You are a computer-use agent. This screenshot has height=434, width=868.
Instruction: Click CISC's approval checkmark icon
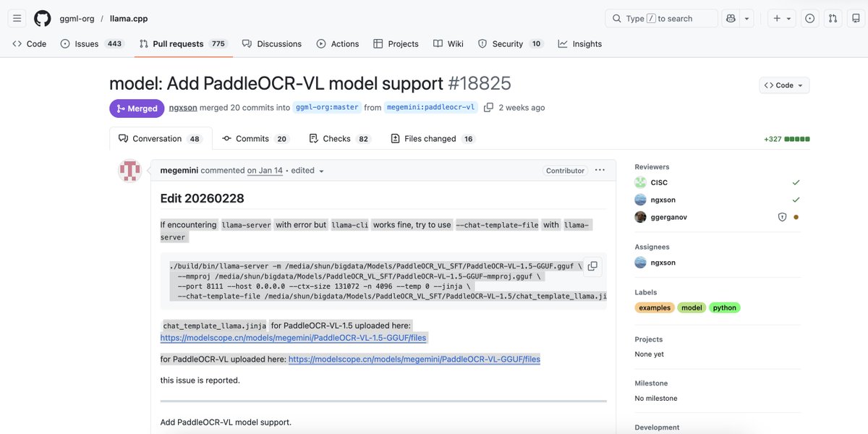[796, 183]
